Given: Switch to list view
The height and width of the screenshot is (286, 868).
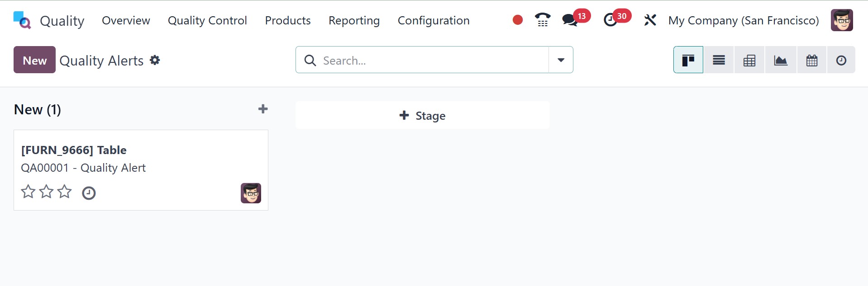Looking at the screenshot, I should click(x=719, y=60).
